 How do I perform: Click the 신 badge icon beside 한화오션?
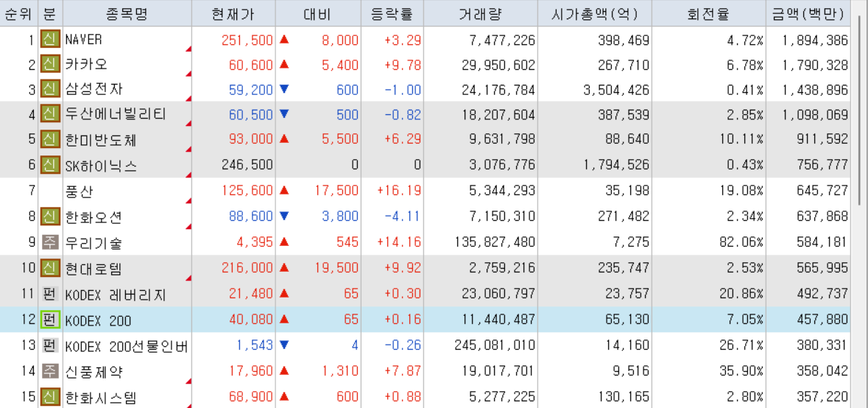coord(50,216)
